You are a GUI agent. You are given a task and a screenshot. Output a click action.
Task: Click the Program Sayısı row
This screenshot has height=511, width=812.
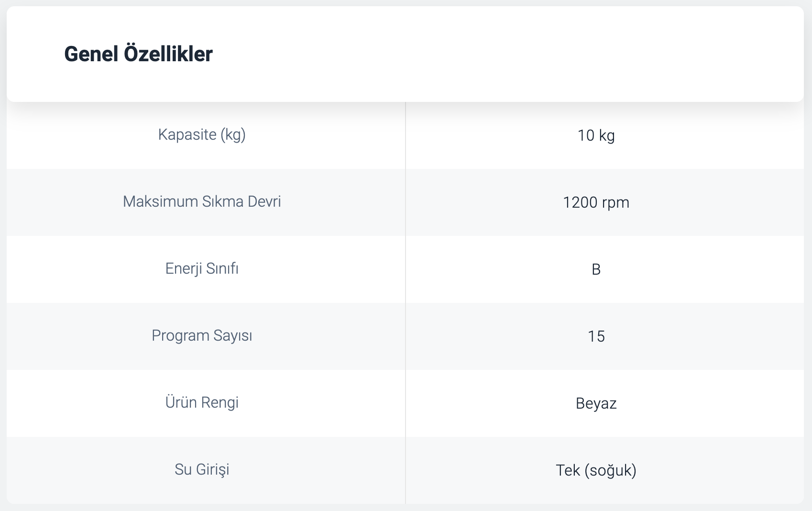405,336
